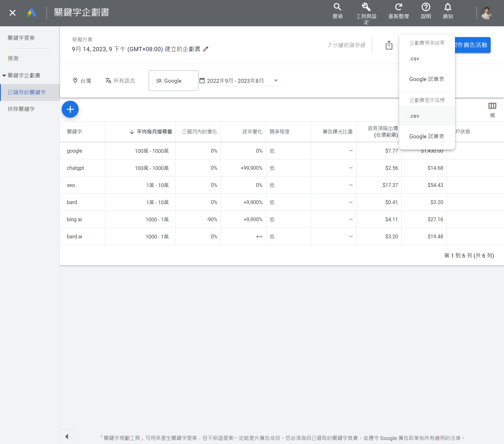504x444 pixels.
Task: Sort by 平均每月搜尋量 column header
Action: click(154, 132)
